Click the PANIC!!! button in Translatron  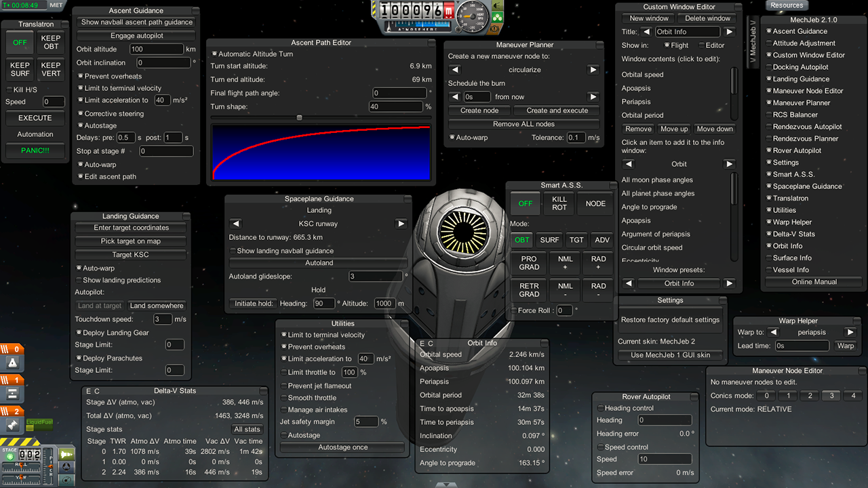35,150
